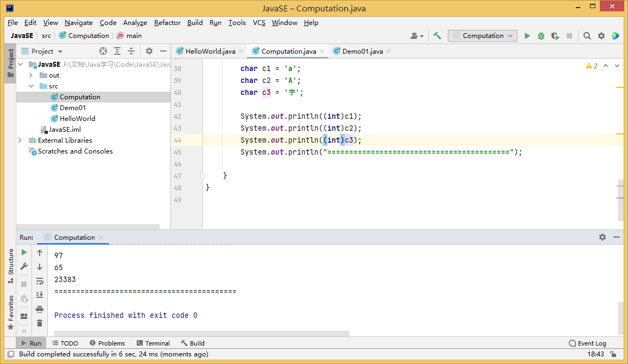Toggle the Run tool window button

[x=31, y=343]
